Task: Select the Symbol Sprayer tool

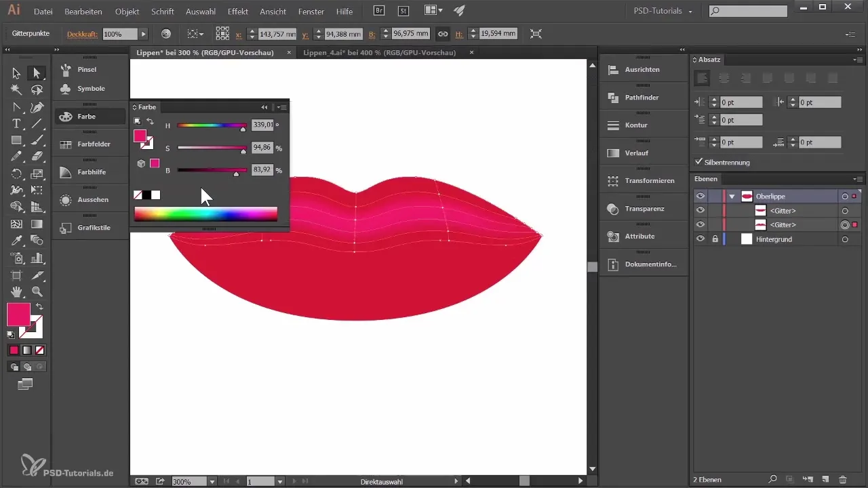Action: [x=16, y=258]
